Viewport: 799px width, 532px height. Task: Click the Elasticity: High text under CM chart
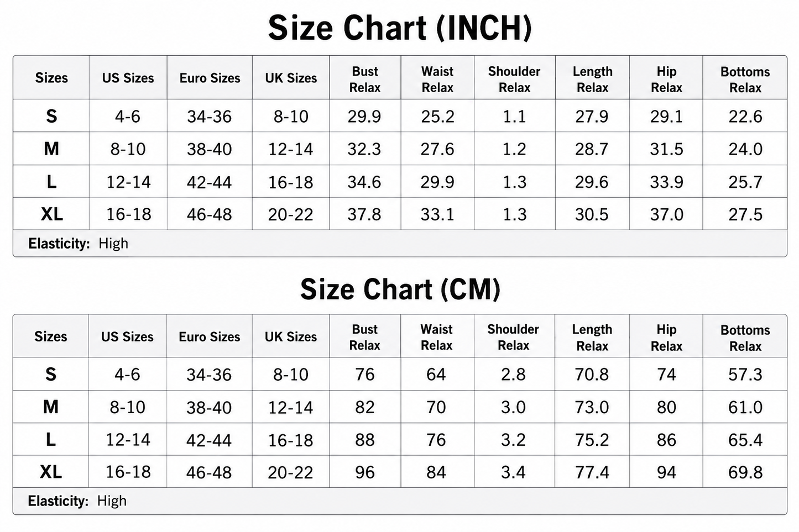point(77,501)
